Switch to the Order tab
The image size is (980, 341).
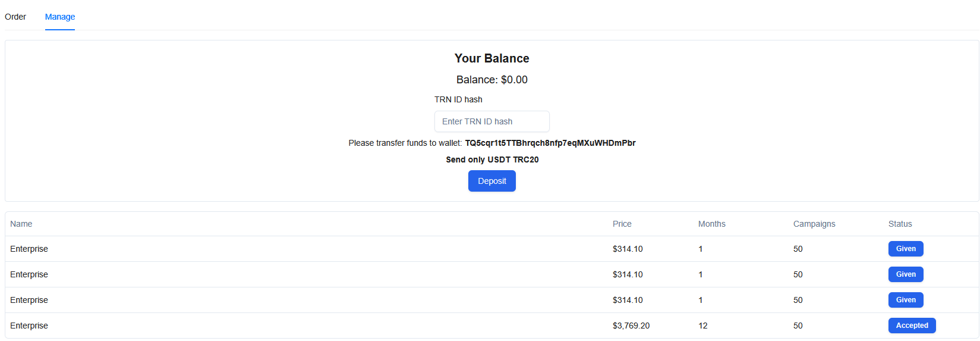coord(15,17)
